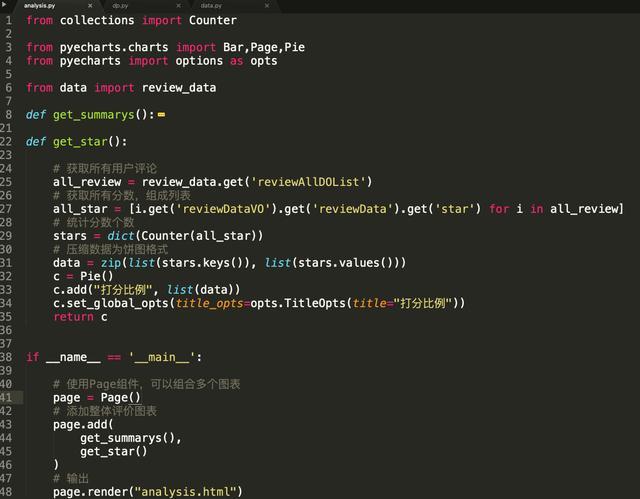The image size is (640, 499).
Task: Open the middle tab between analysis.py and data.py
Action: click(x=120, y=6)
